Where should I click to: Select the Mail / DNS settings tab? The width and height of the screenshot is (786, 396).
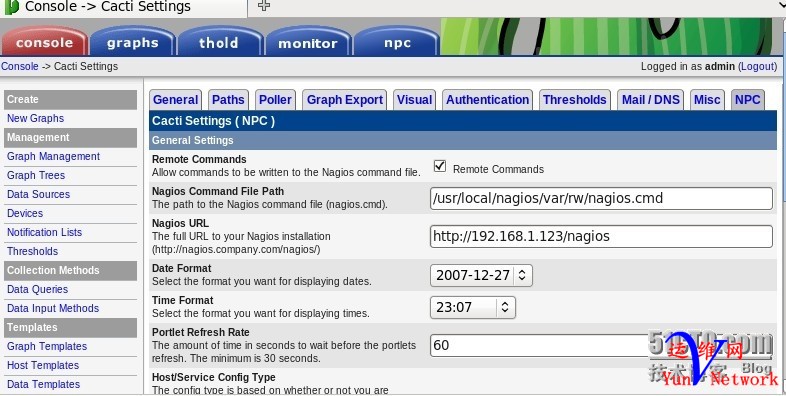coord(651,100)
